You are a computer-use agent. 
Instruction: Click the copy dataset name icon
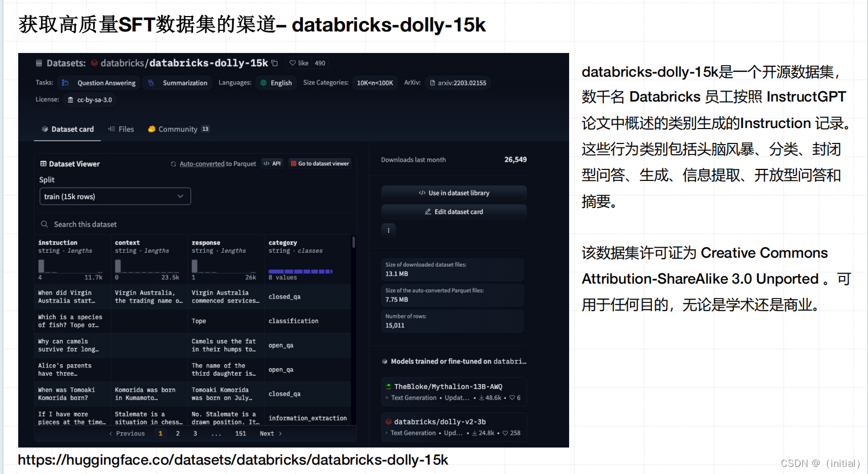275,63
